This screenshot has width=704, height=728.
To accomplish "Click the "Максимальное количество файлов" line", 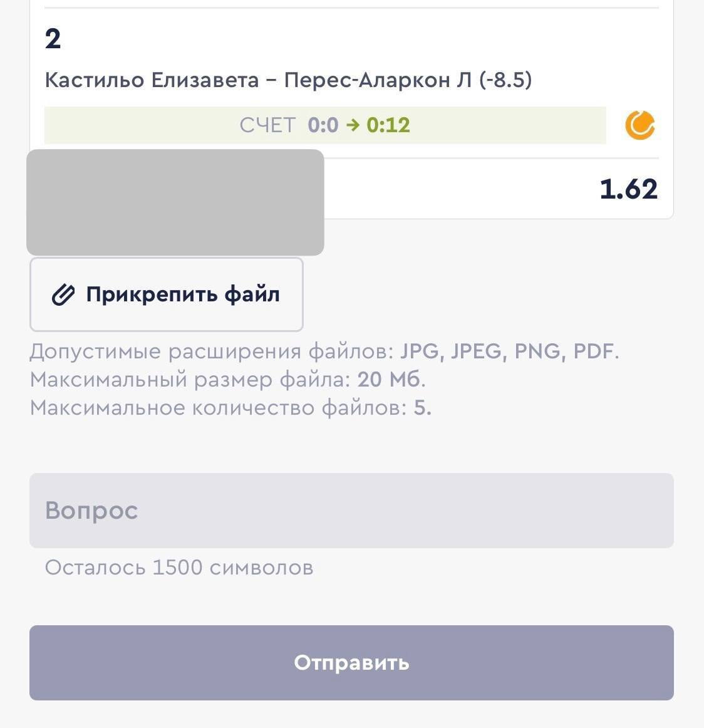I will [x=230, y=408].
